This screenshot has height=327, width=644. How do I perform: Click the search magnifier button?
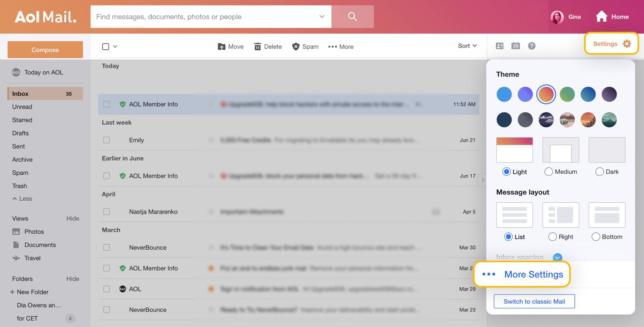(x=352, y=16)
